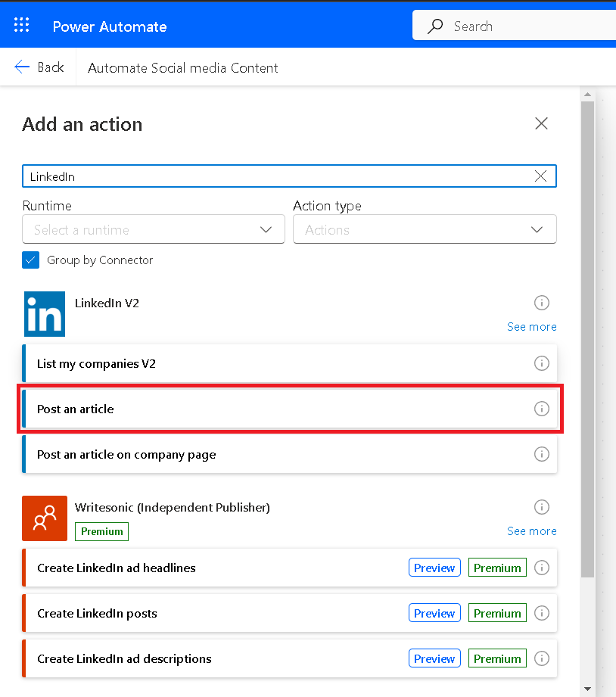
Task: Close the Add an action panel
Action: point(541,124)
